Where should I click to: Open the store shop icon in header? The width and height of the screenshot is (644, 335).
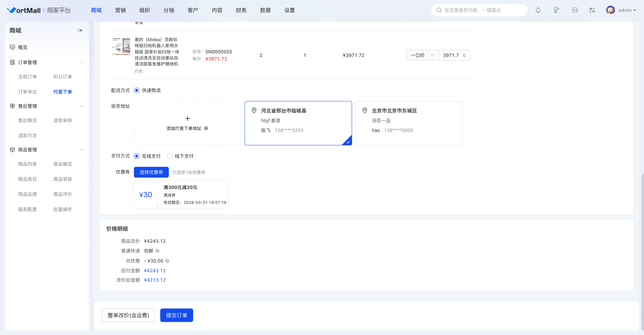pyautogui.click(x=575, y=10)
